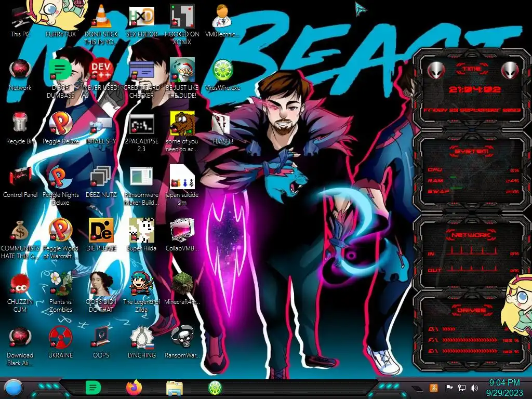Open BE JUST LIKE THE DUDE! icon
The width and height of the screenshot is (532, 399).
(182, 78)
